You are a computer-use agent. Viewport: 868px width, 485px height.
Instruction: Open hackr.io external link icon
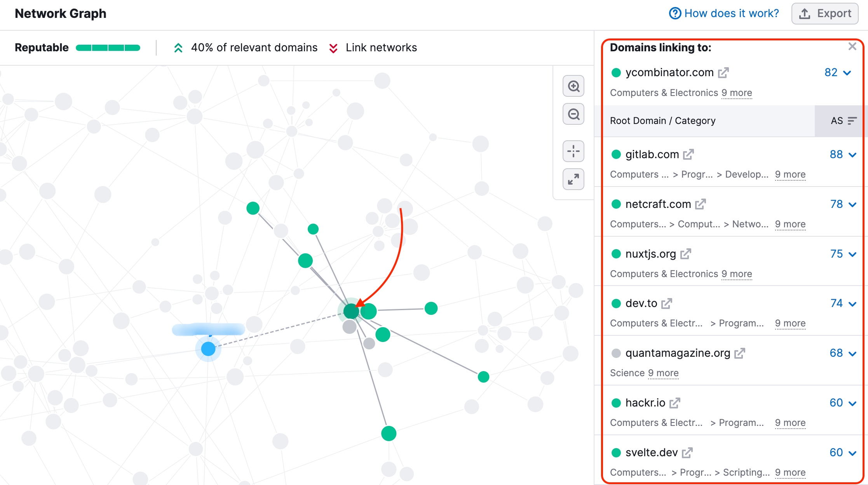click(x=675, y=403)
